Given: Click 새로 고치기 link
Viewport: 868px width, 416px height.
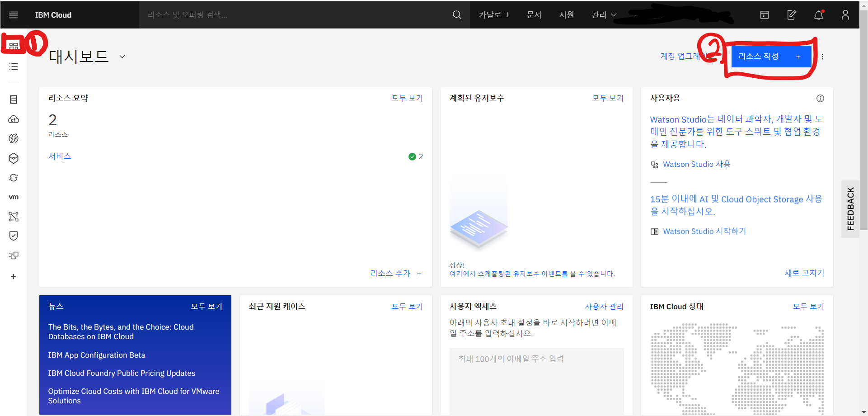Looking at the screenshot, I should click(x=804, y=273).
